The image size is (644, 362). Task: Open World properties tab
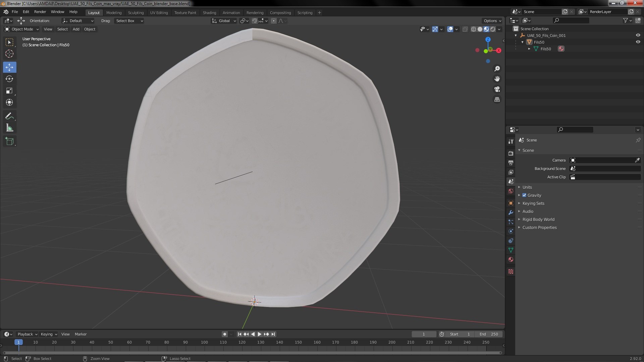click(x=511, y=191)
